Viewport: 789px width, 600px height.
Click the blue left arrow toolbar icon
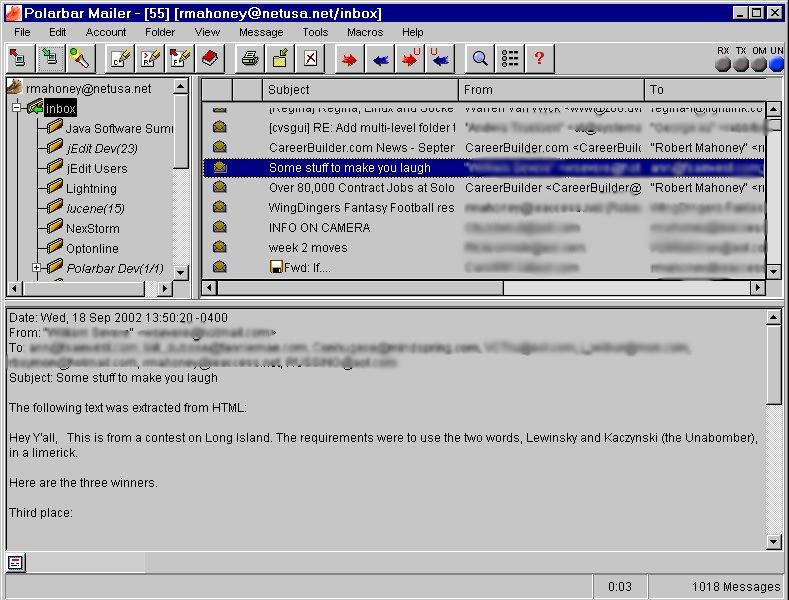[380, 59]
